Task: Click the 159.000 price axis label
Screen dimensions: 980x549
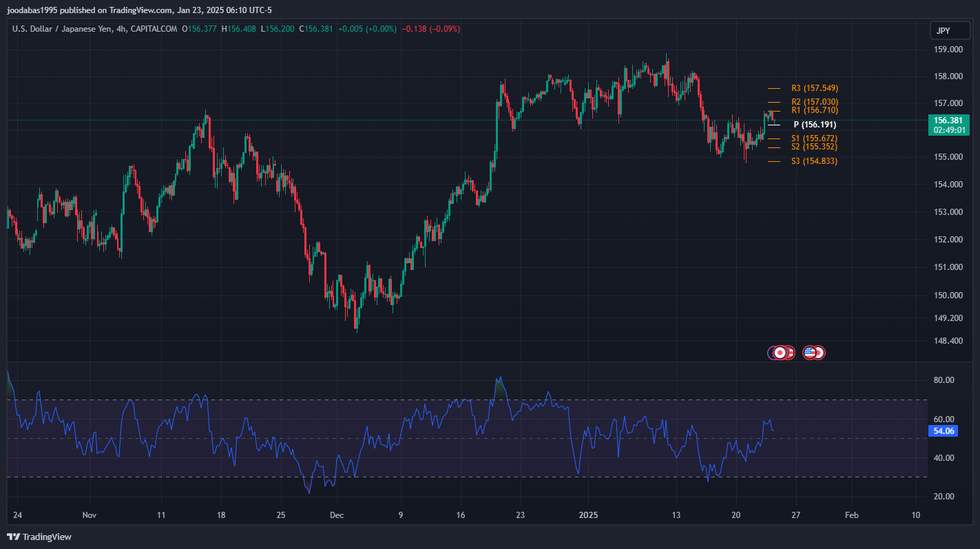Action: pyautogui.click(x=948, y=50)
